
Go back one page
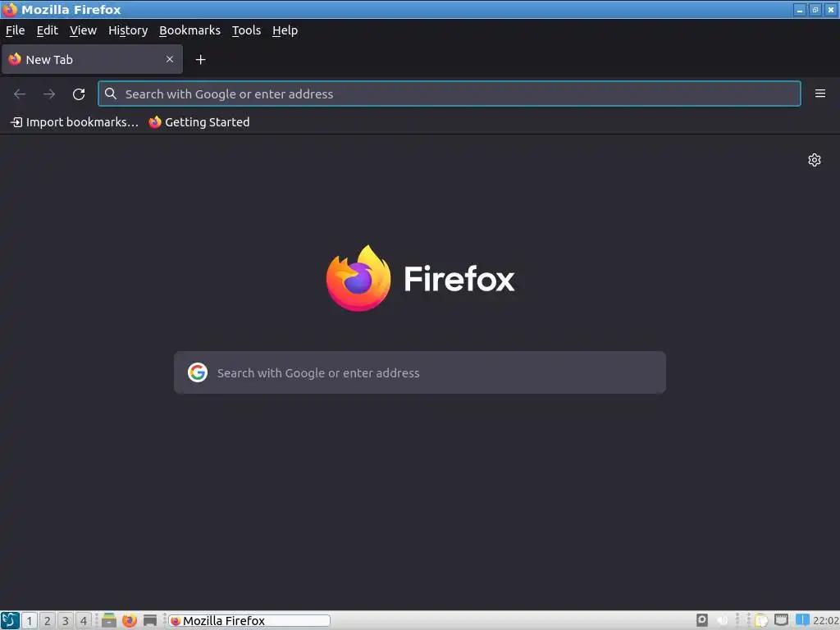click(20, 94)
